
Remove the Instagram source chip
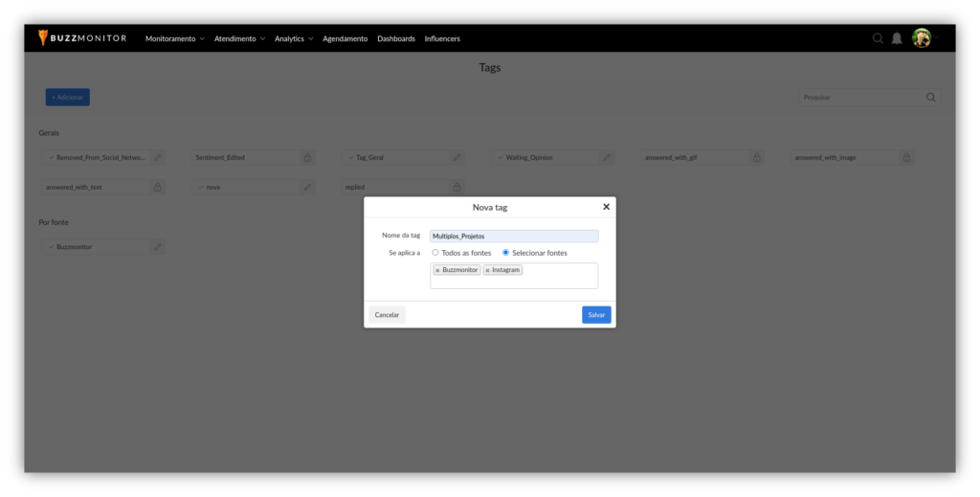[487, 270]
